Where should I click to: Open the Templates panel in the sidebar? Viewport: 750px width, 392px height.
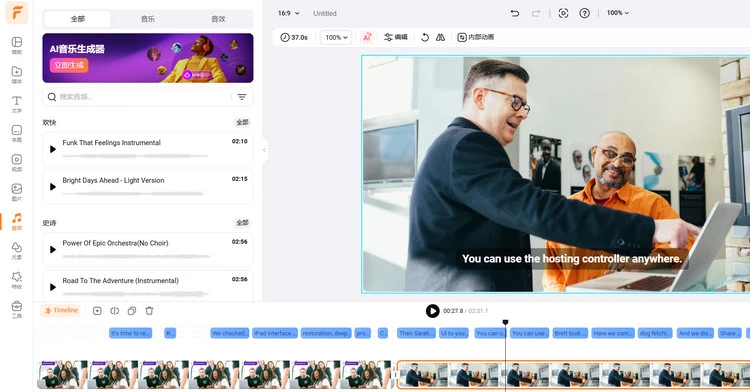(17, 45)
